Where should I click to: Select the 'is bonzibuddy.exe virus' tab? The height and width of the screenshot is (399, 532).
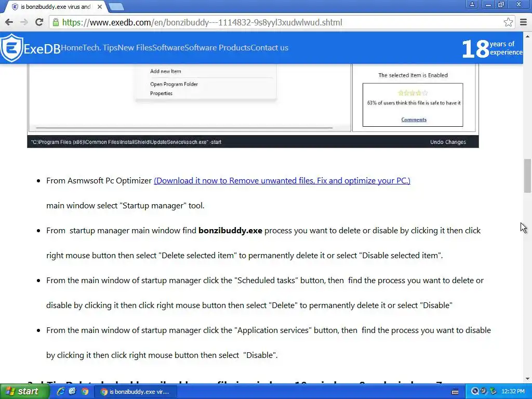coord(55,6)
